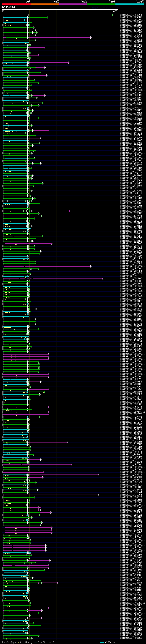Open UniRef100_C1FHQ4 entry
The width and height of the screenshot is (146, 644).
pos(131,75)
